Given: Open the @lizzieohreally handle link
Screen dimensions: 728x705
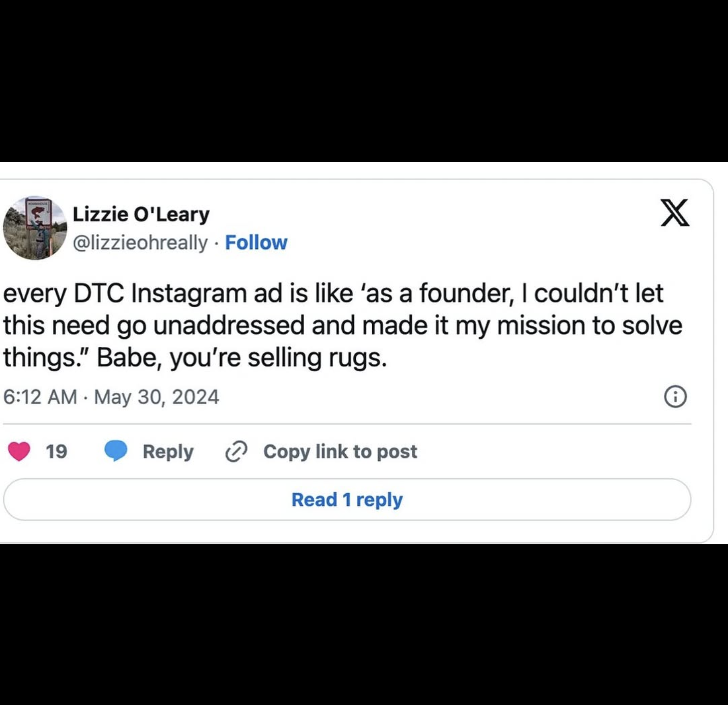Looking at the screenshot, I should (x=140, y=243).
